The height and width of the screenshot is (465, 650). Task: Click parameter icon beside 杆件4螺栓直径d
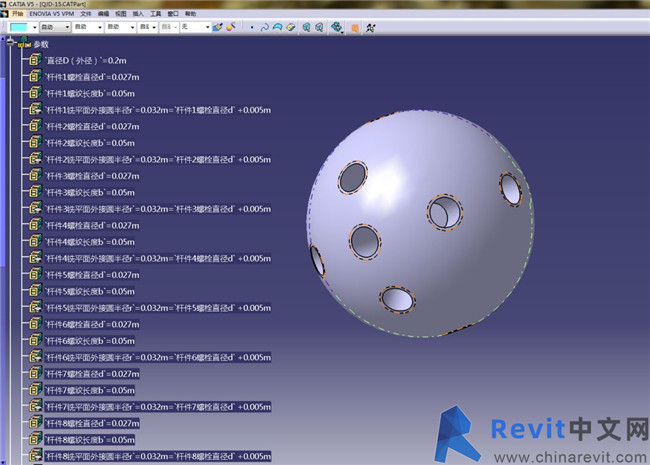tap(36, 225)
